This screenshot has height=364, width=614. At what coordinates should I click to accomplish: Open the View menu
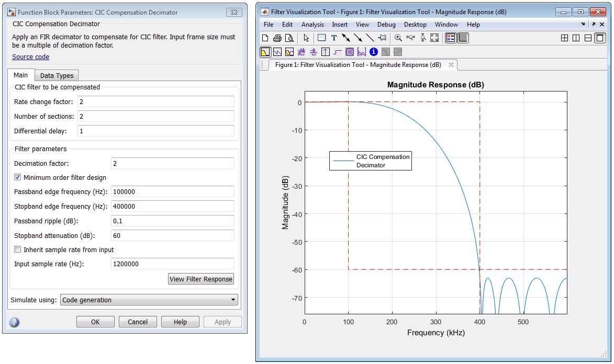pyautogui.click(x=362, y=24)
